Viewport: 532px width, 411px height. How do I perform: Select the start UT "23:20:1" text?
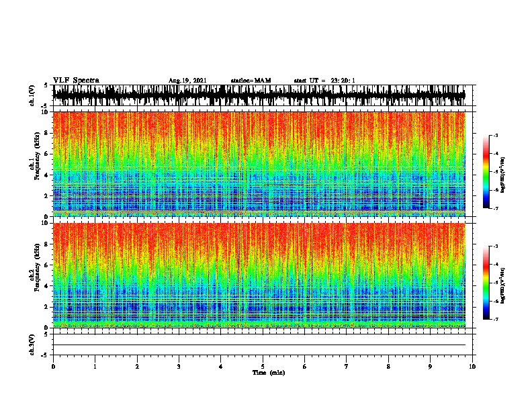point(343,81)
